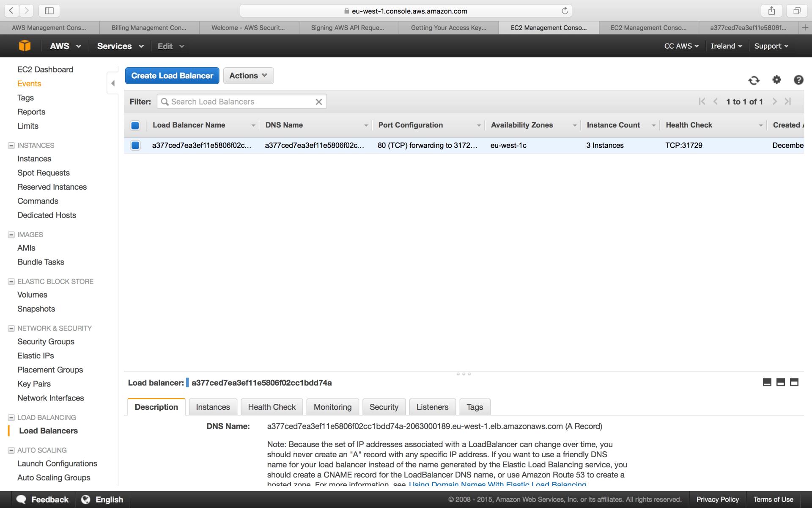Open the Ireland region dropdown
Image resolution: width=812 pixels, height=508 pixels.
[726, 46]
